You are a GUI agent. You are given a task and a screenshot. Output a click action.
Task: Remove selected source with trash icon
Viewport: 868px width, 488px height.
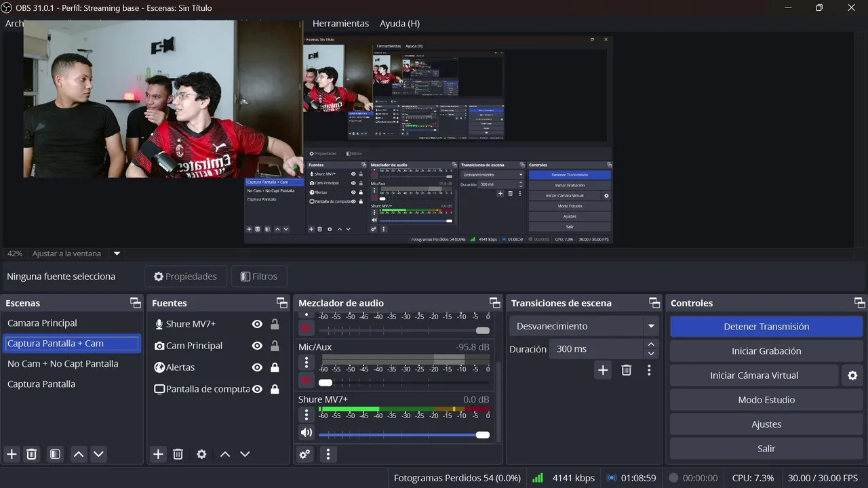[178, 454]
